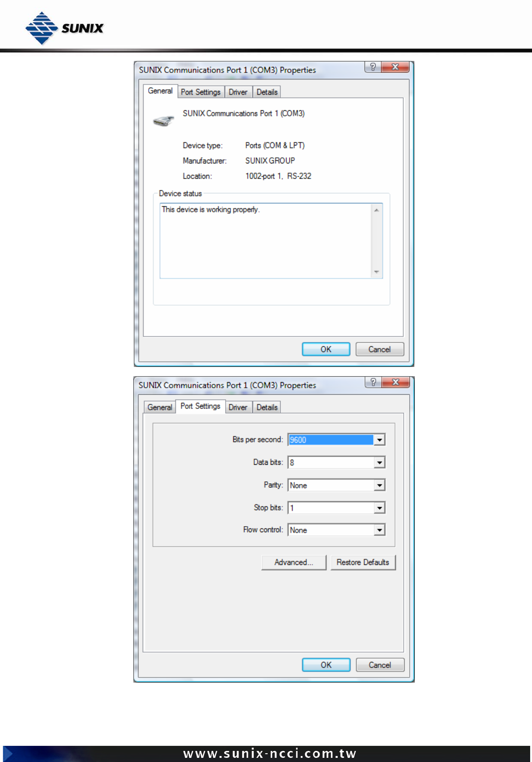Click OK in the upper General tab dialog
Screen dimensions: 532x762
tap(326, 349)
